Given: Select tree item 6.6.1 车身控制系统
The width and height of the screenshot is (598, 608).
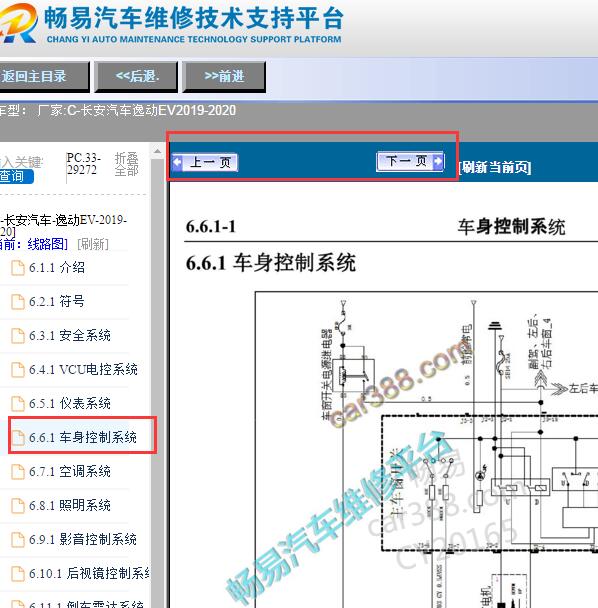Looking at the screenshot, I should (83, 437).
